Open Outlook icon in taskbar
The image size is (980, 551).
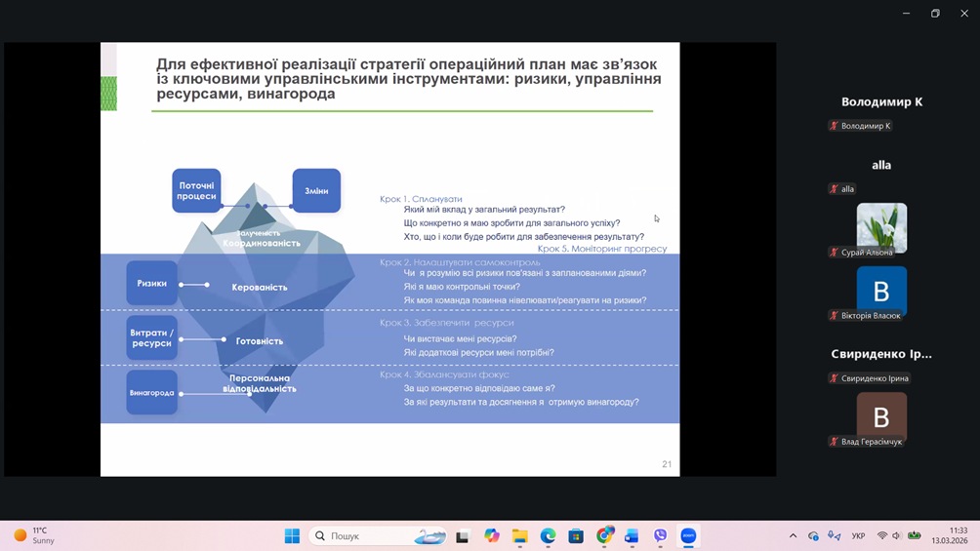pos(632,535)
